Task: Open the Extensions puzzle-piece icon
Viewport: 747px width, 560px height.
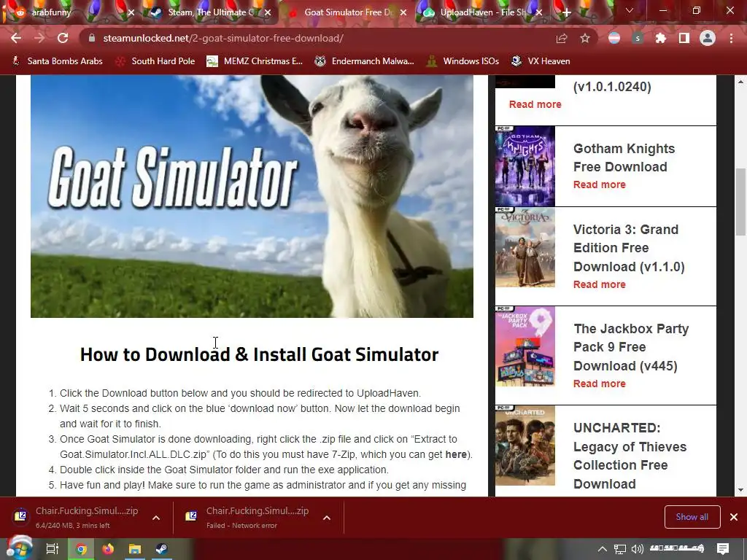Action: pyautogui.click(x=661, y=39)
